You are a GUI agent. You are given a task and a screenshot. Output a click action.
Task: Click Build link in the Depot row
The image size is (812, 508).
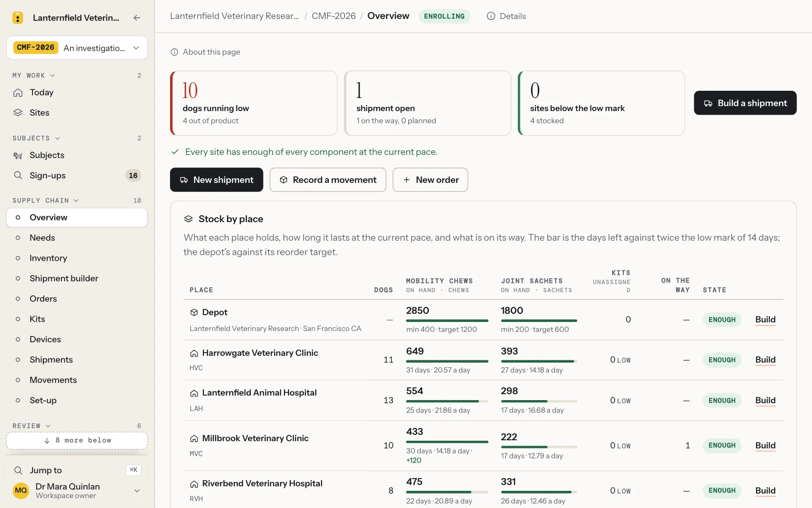766,320
